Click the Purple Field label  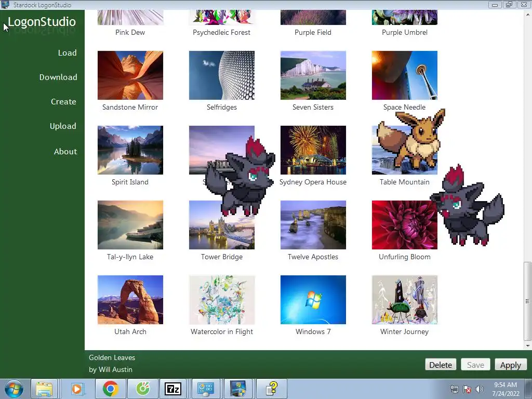(313, 33)
